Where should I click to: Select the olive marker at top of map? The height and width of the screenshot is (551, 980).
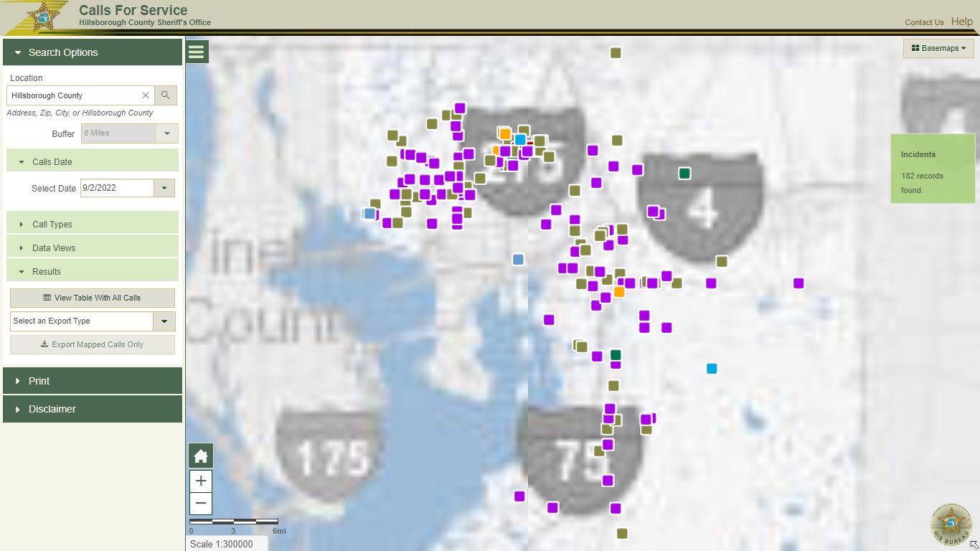[616, 52]
